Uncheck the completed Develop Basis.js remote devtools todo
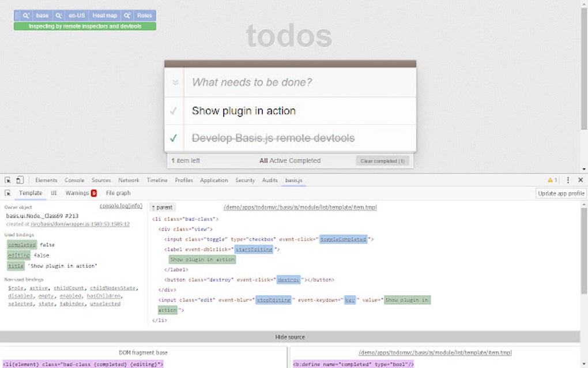 click(174, 138)
